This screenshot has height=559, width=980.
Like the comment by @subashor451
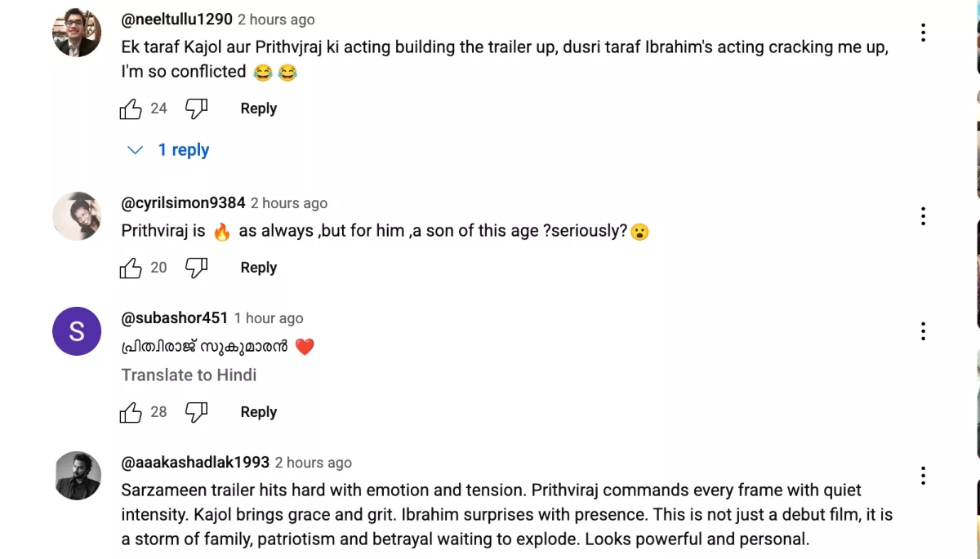point(131,412)
